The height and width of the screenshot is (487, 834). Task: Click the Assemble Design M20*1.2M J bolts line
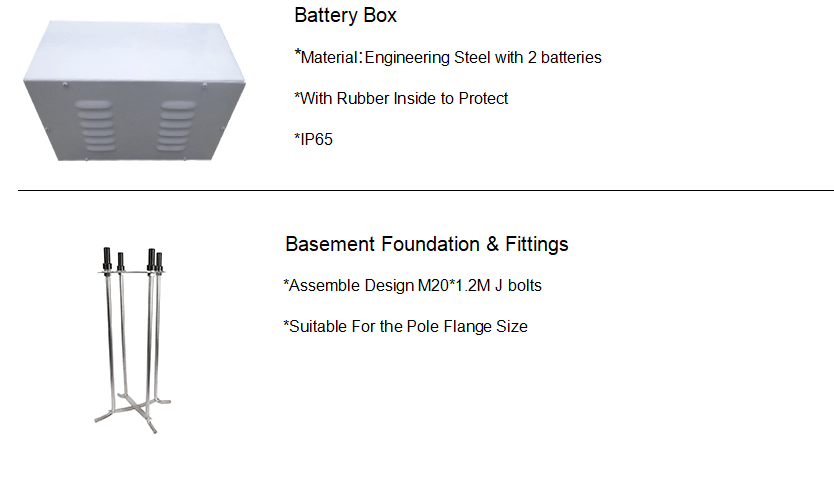[412, 286]
